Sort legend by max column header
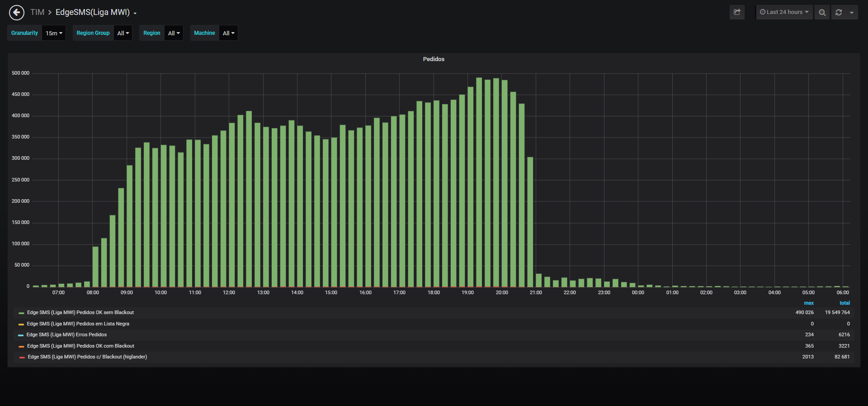 click(809, 303)
